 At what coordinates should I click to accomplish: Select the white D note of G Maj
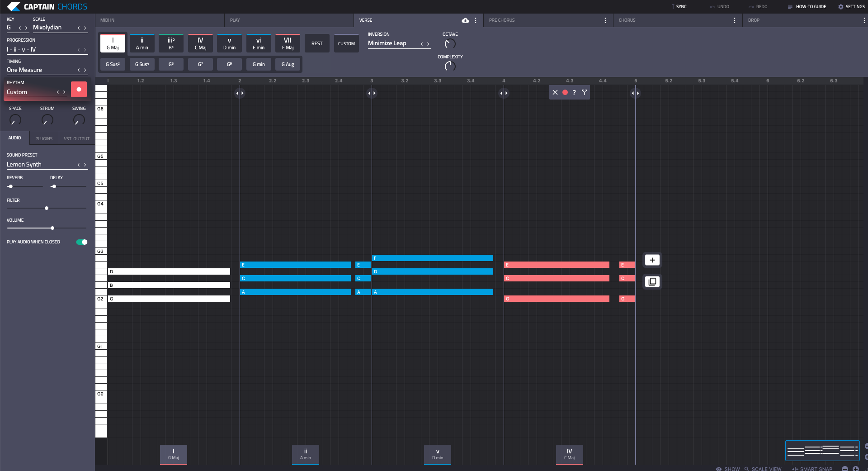click(169, 271)
